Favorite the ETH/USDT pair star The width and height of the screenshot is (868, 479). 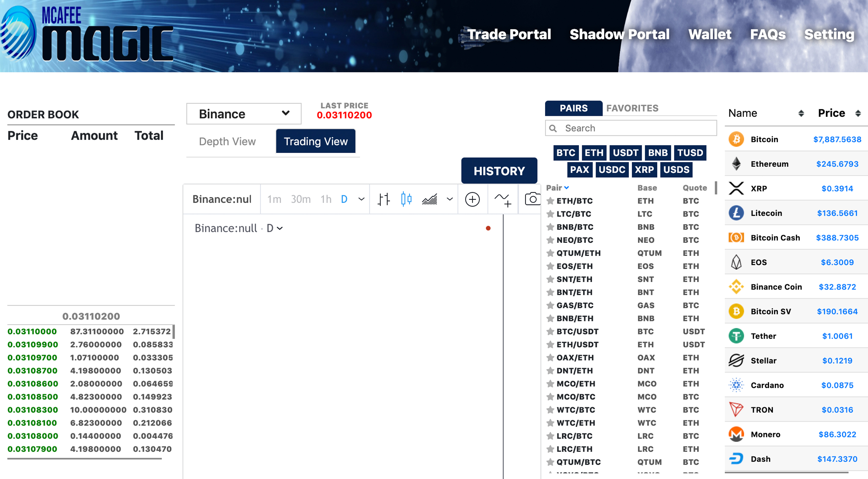pyautogui.click(x=550, y=344)
